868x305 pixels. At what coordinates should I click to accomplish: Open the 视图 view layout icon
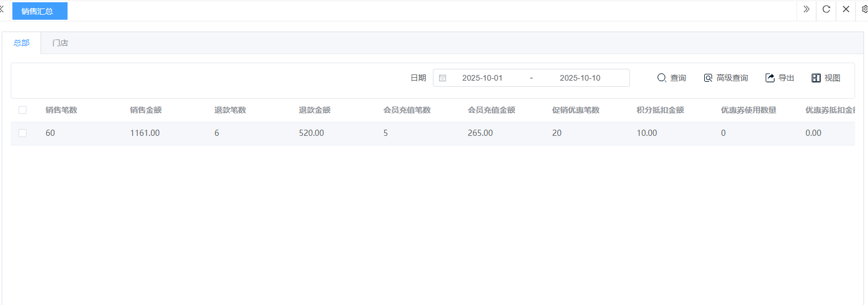click(816, 78)
